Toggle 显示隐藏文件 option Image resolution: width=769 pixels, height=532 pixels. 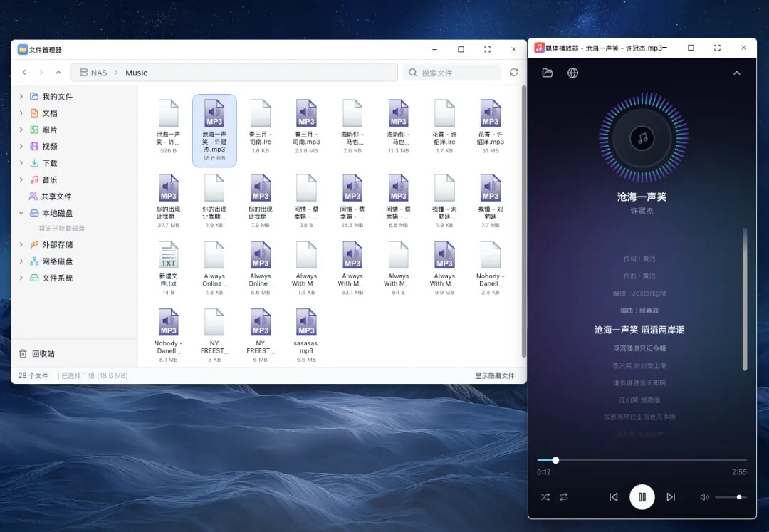click(x=494, y=375)
